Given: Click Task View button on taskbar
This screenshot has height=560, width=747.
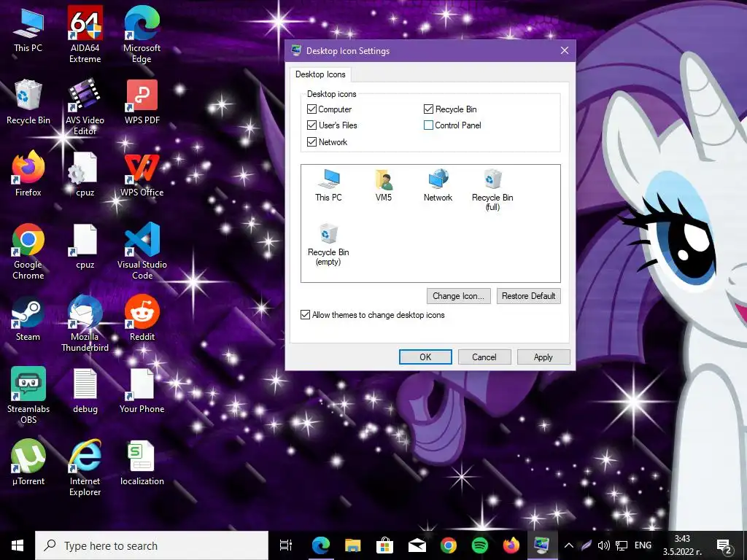Looking at the screenshot, I should coord(286,545).
